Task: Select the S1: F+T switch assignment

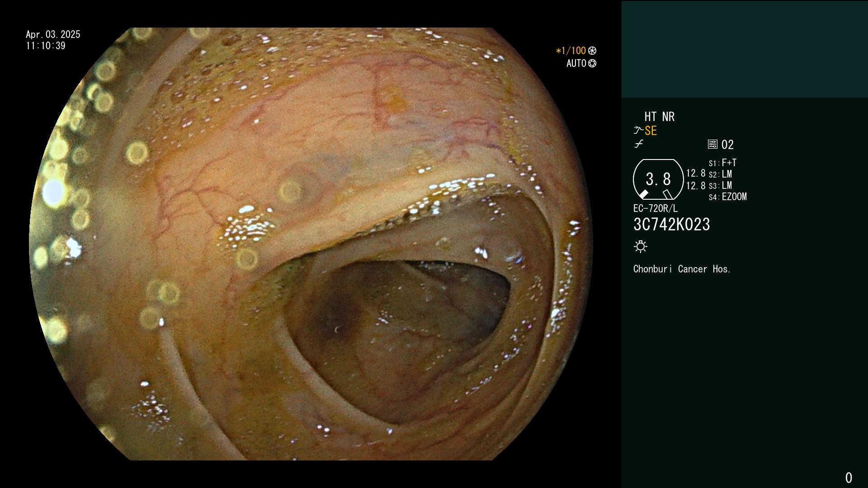Action: pos(722,163)
